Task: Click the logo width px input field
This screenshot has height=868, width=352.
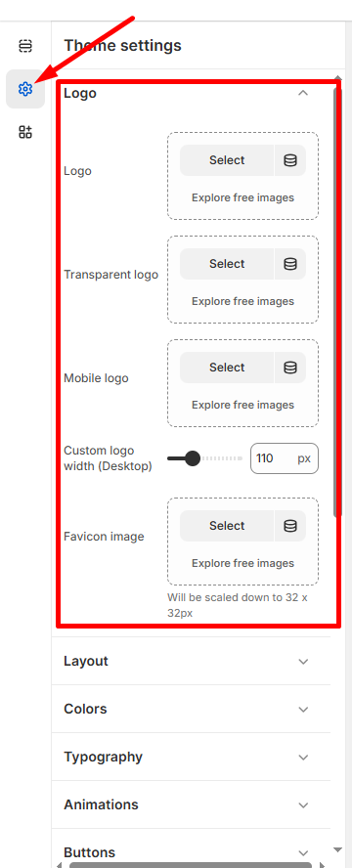Action: click(x=285, y=458)
